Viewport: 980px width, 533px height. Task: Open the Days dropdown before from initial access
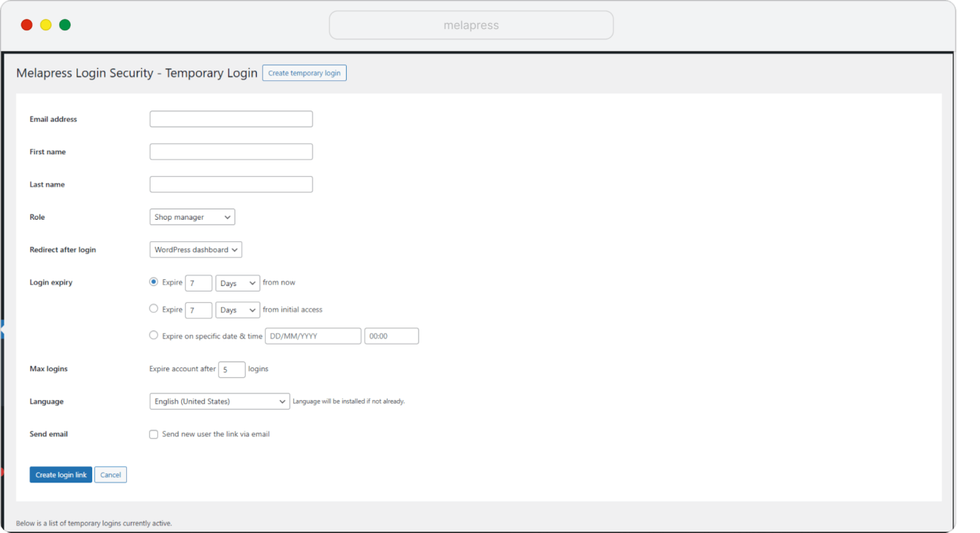tap(238, 310)
